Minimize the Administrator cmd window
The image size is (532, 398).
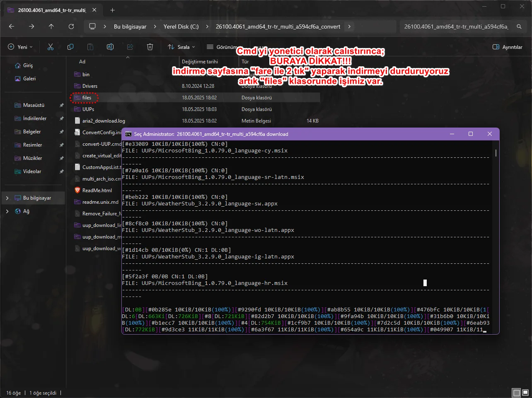pos(452,134)
